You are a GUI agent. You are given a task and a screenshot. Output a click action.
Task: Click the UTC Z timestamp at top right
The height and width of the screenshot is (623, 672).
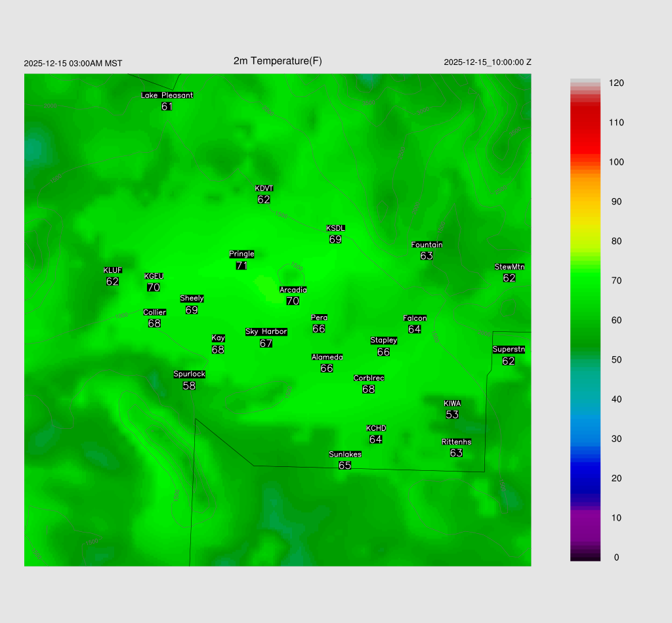[488, 62]
